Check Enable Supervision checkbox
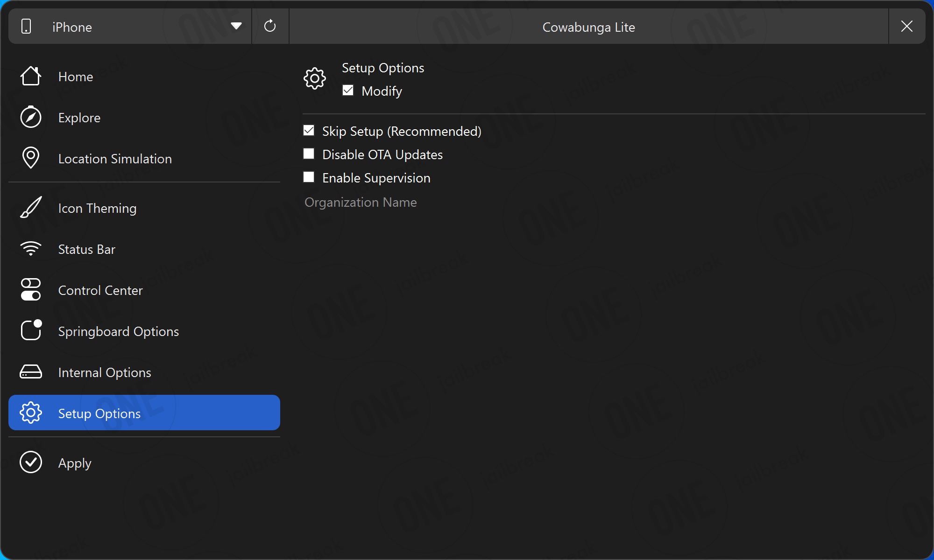Image resolution: width=934 pixels, height=560 pixels. click(x=309, y=177)
